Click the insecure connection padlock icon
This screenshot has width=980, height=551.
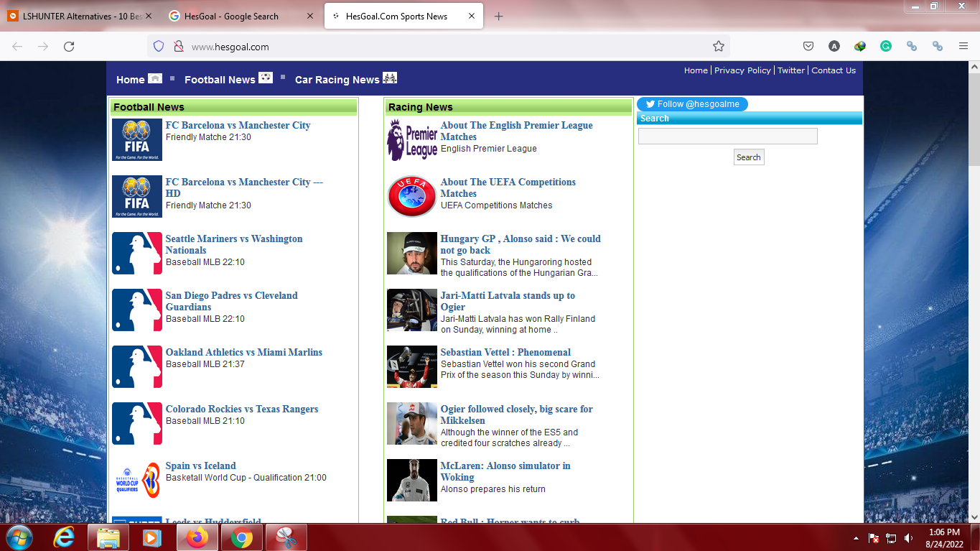coord(179,46)
